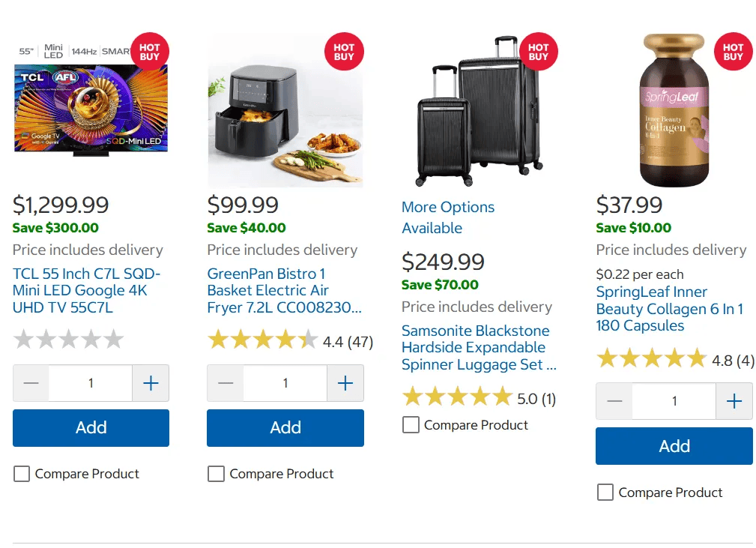This screenshot has width=756, height=548.
Task: Check Compare Product for GreenPan Air Fryer
Action: [x=216, y=474]
